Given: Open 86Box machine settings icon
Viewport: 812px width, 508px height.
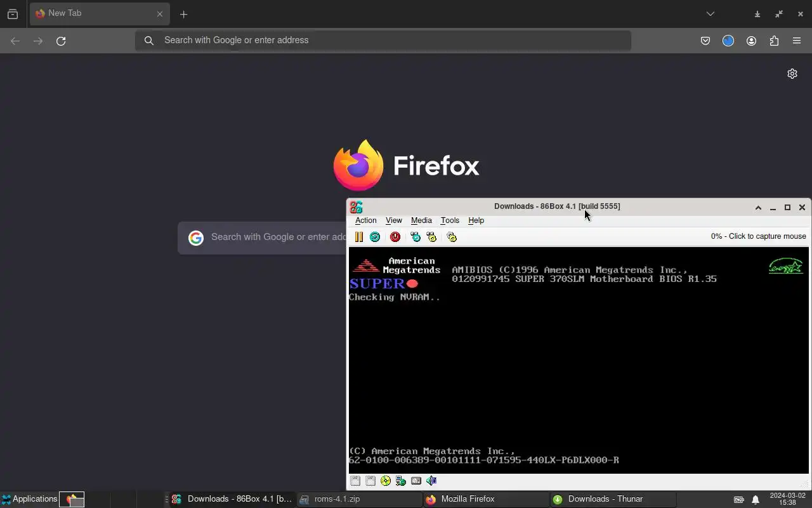Looking at the screenshot, I should coord(452,237).
